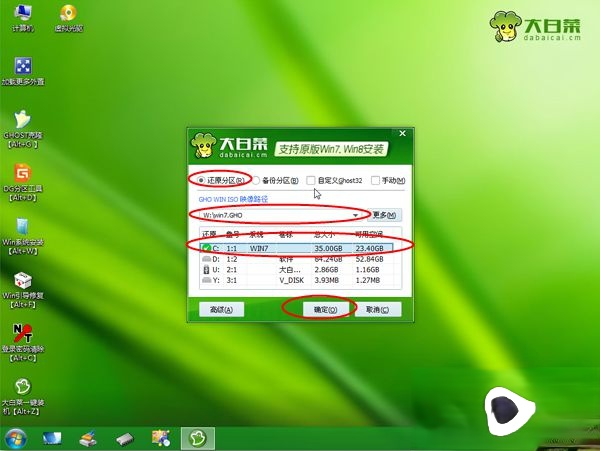Click the 35.00GB total size cell

pyautogui.click(x=328, y=249)
